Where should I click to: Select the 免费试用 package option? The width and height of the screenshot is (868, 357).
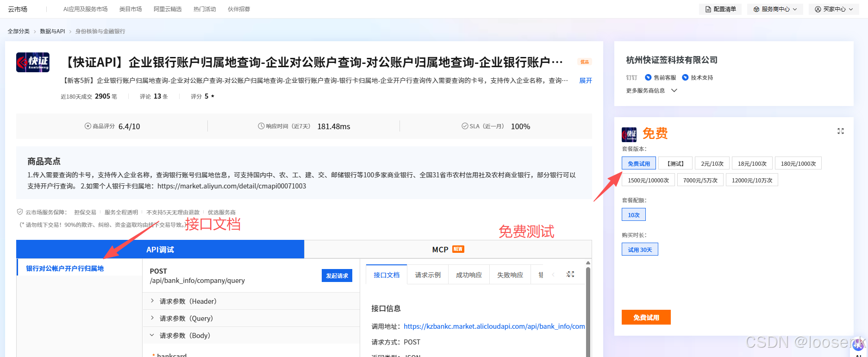point(639,163)
